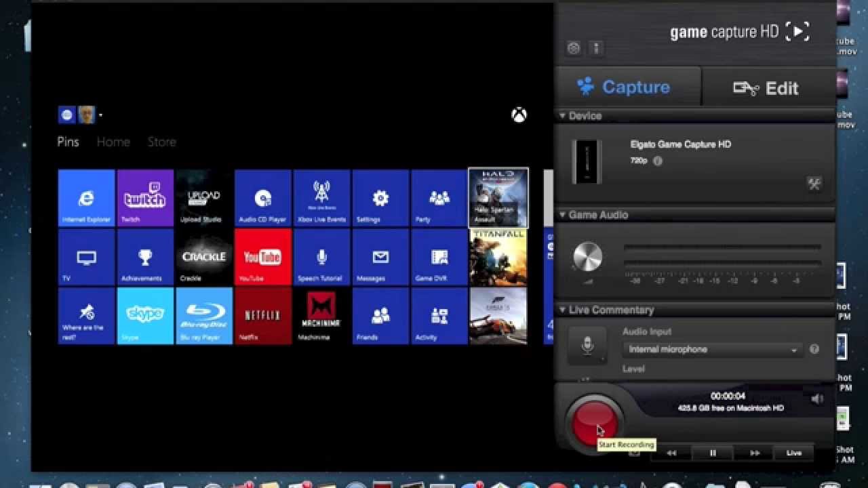Screen dimensions: 868x488
Task: Click the help icon beside Audio Input
Action: (x=814, y=349)
